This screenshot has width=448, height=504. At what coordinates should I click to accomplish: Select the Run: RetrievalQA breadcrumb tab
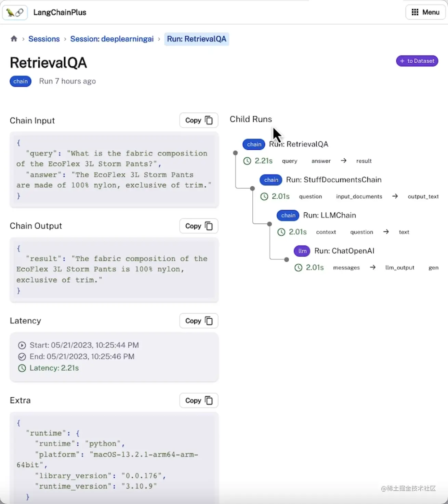(x=197, y=39)
